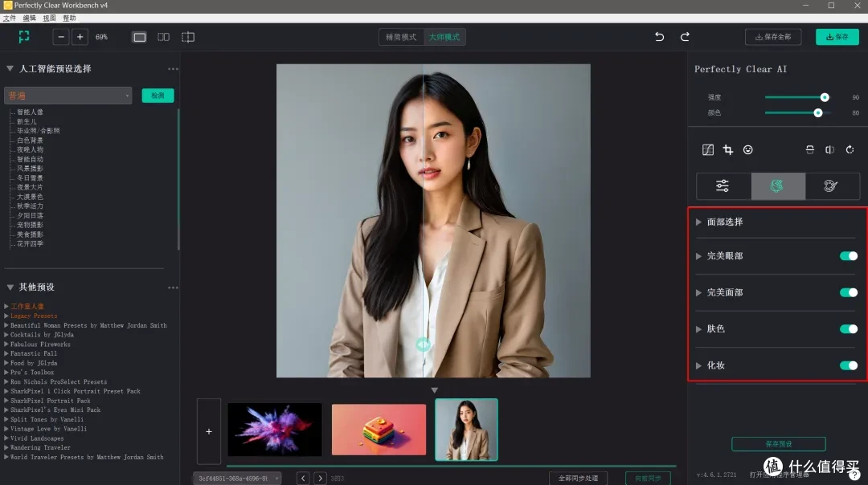Select the 白色背景 preset
The height and width of the screenshot is (485, 868).
pyautogui.click(x=30, y=141)
